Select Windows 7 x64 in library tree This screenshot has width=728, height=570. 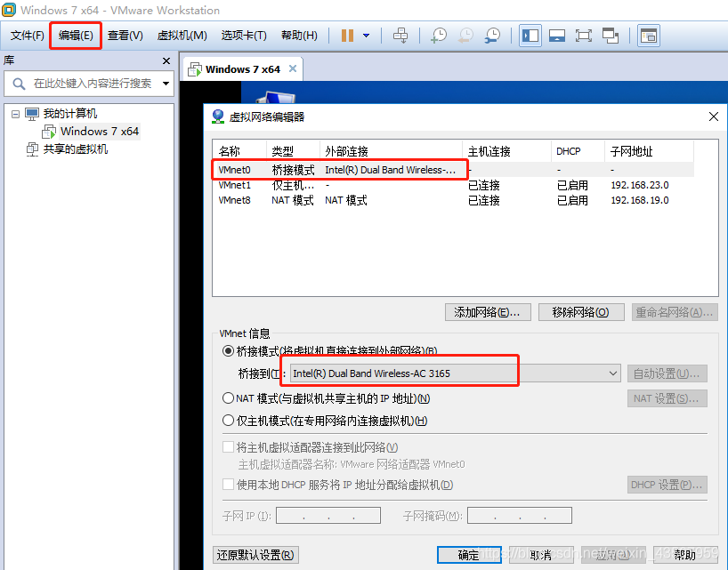coord(100,132)
